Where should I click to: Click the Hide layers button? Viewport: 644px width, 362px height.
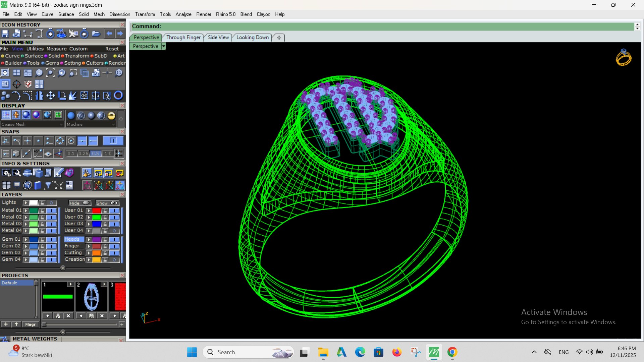(x=79, y=203)
